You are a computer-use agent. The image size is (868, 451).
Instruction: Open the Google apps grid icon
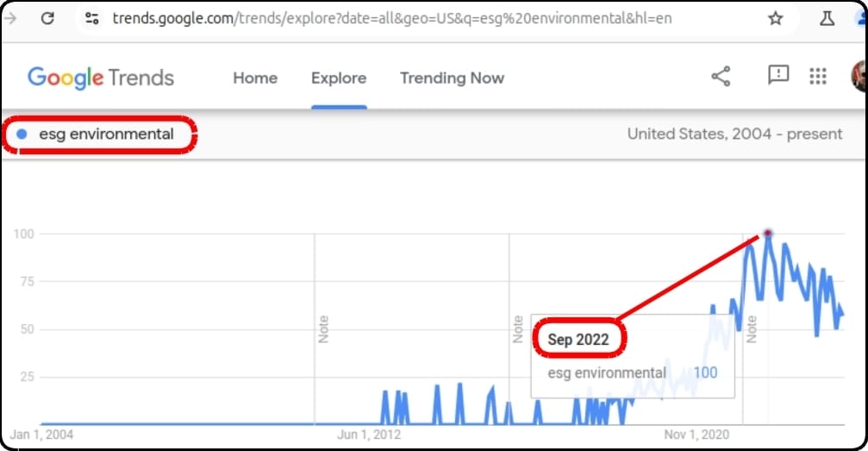point(818,77)
